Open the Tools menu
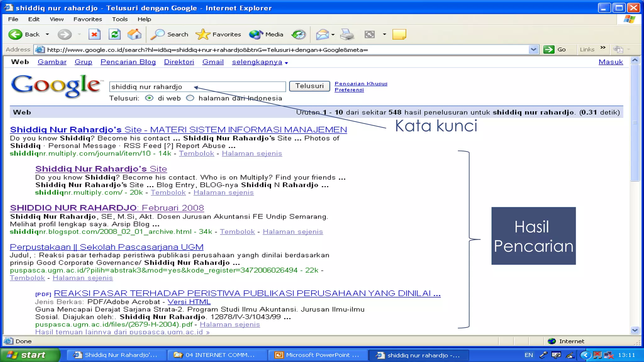This screenshot has width=644, height=362. (x=120, y=19)
